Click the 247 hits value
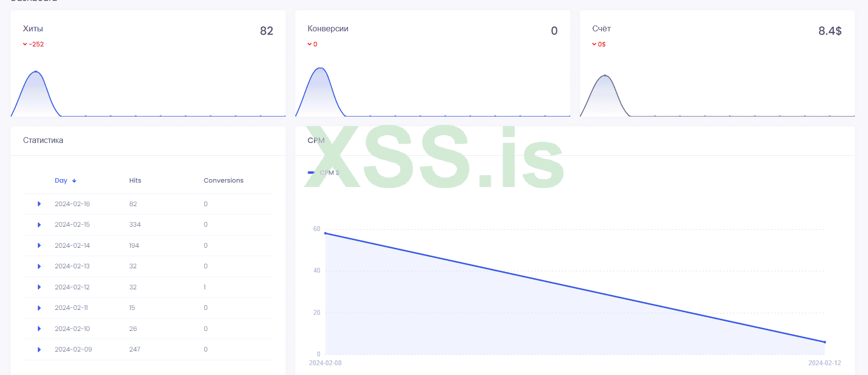 (135, 350)
